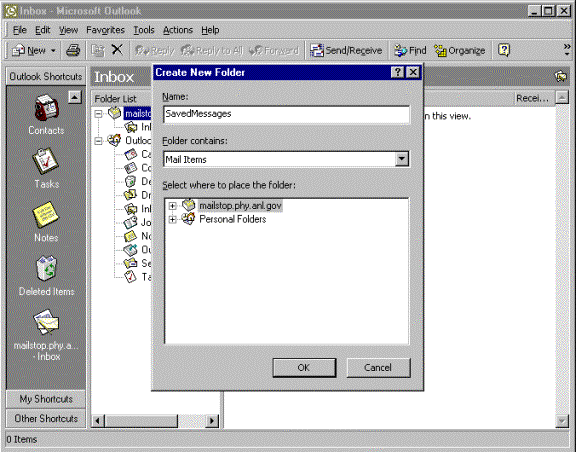Click the Delete X toolbar icon

117,50
